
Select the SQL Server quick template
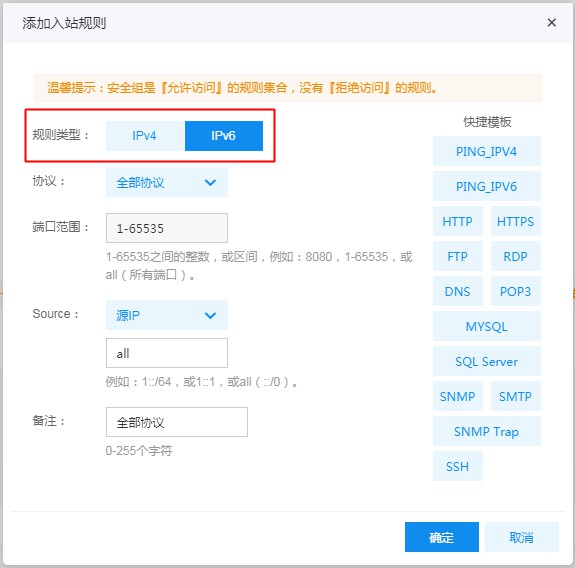487,361
